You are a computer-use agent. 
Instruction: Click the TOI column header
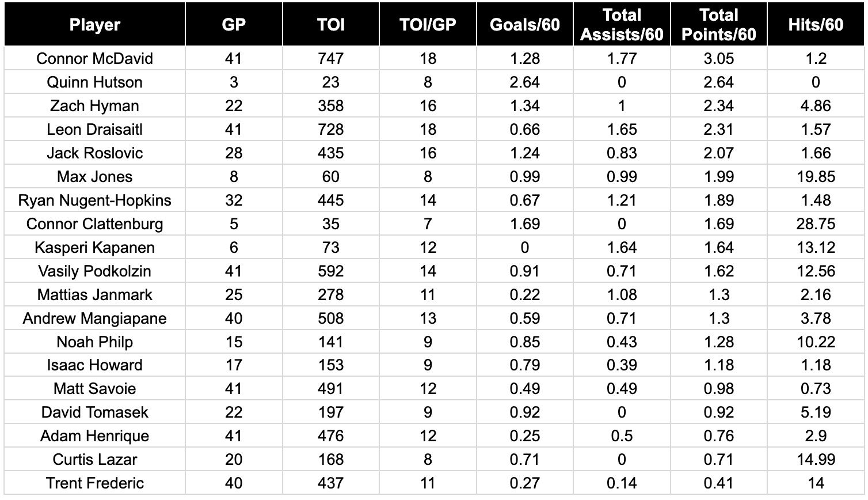[x=330, y=25]
